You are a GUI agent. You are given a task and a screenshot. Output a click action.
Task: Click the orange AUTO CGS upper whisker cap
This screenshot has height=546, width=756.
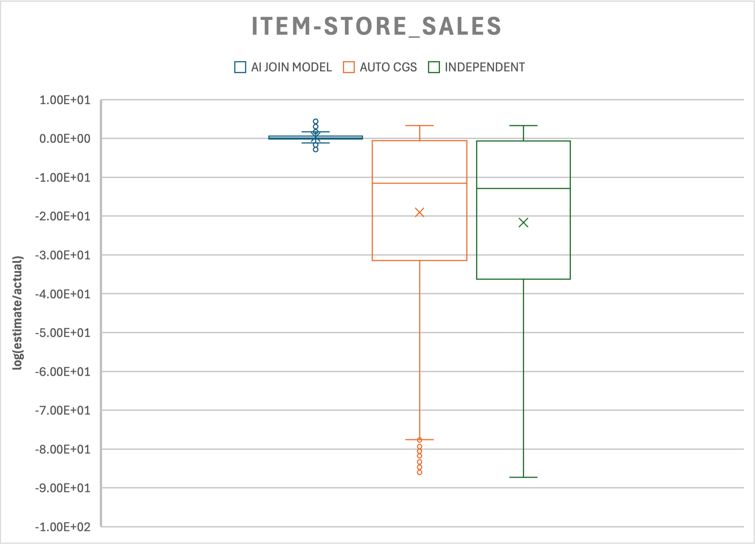click(419, 126)
